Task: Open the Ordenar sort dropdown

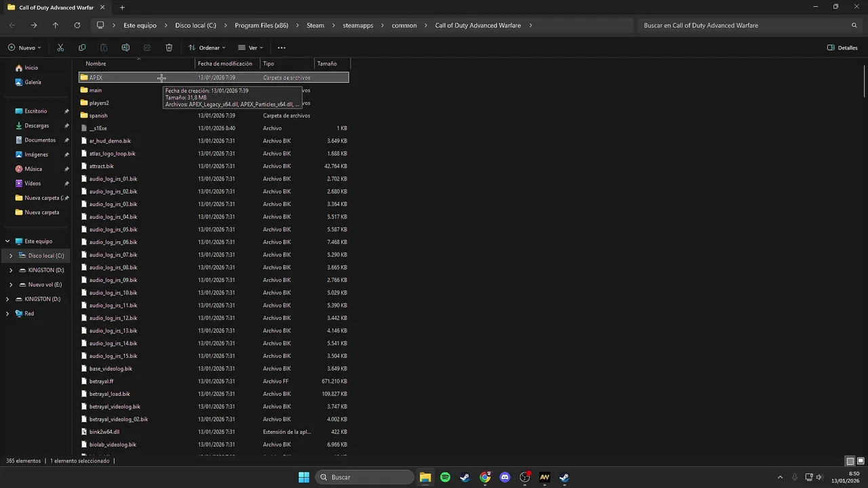Action: coord(207,47)
